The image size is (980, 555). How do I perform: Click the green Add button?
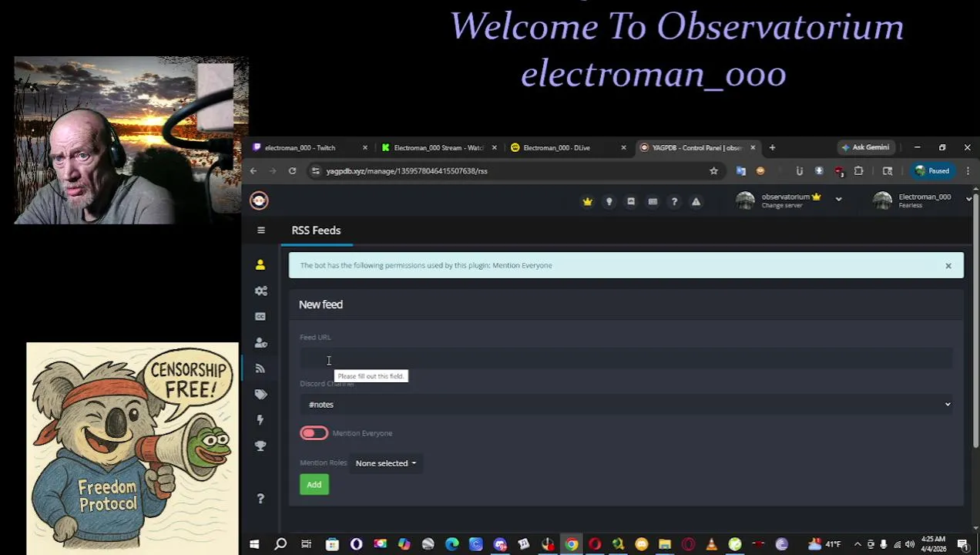point(314,485)
